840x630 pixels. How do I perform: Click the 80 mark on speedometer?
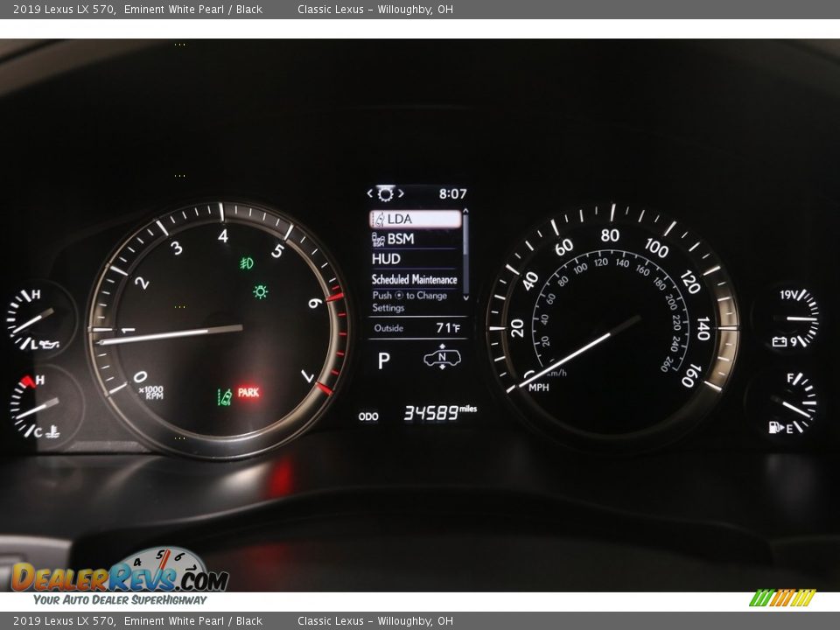pos(610,235)
